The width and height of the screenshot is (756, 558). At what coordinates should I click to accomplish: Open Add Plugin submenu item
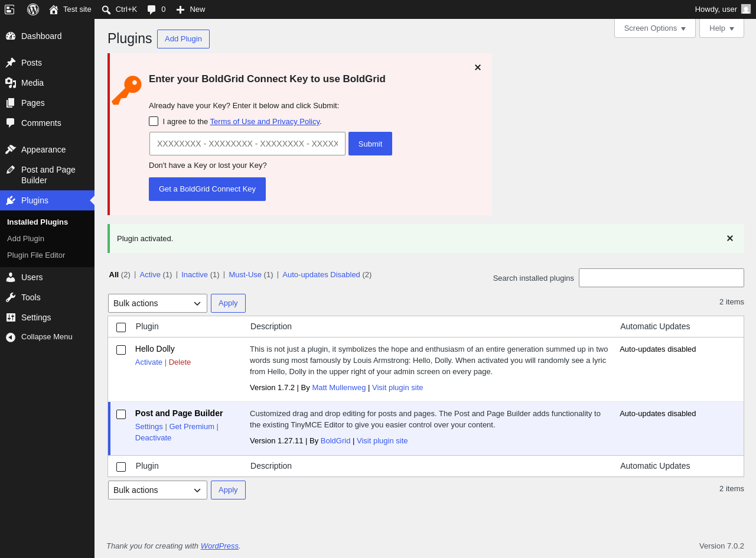coord(25,239)
